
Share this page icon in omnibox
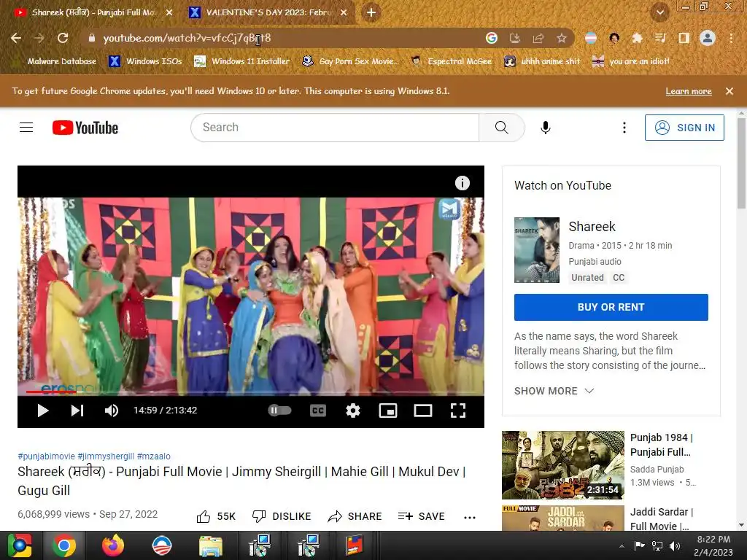tap(538, 38)
